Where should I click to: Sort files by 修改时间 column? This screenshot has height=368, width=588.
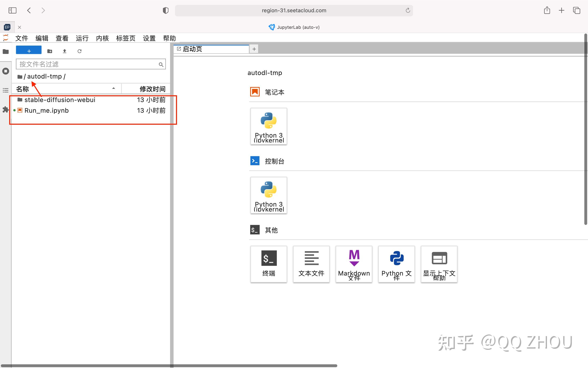click(x=146, y=89)
